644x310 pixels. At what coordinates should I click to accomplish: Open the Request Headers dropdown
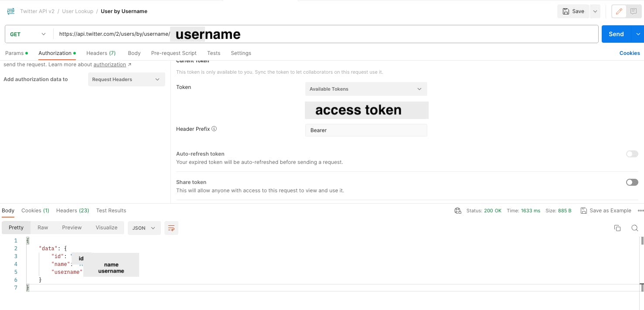point(126,79)
